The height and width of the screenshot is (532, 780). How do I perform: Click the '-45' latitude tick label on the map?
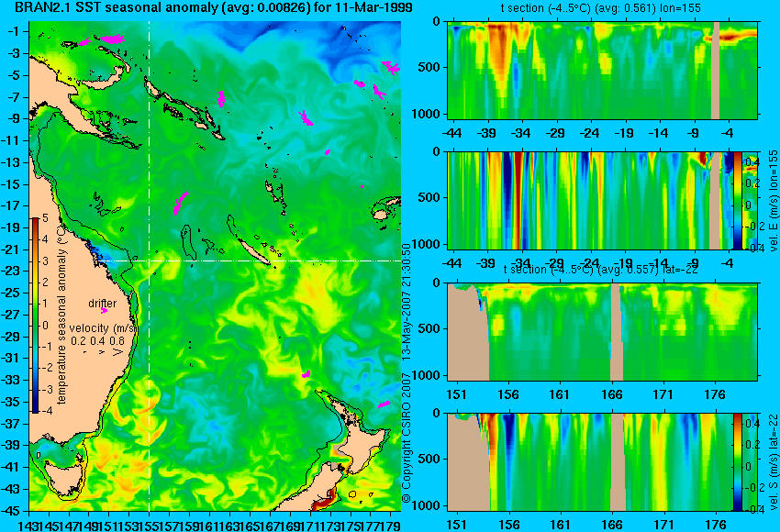pos(12,511)
